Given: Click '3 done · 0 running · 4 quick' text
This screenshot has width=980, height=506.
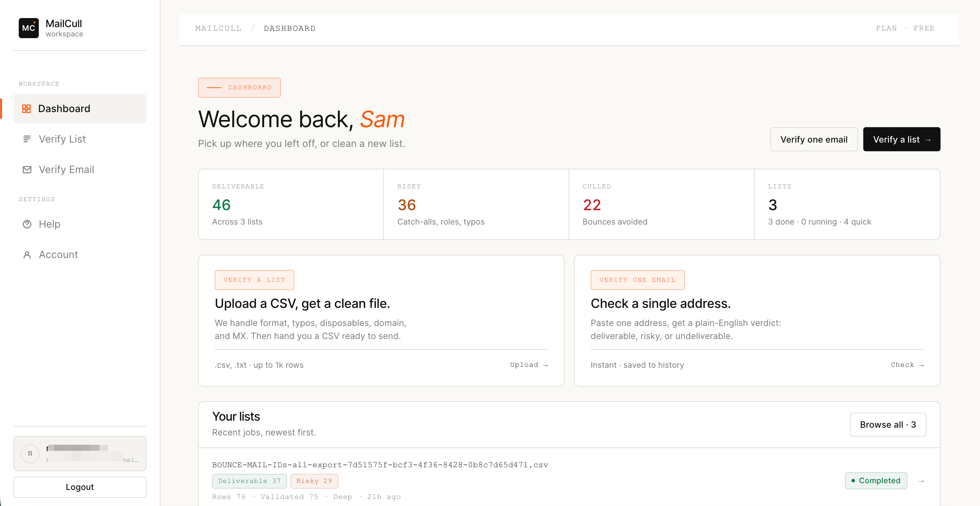Looking at the screenshot, I should (819, 222).
